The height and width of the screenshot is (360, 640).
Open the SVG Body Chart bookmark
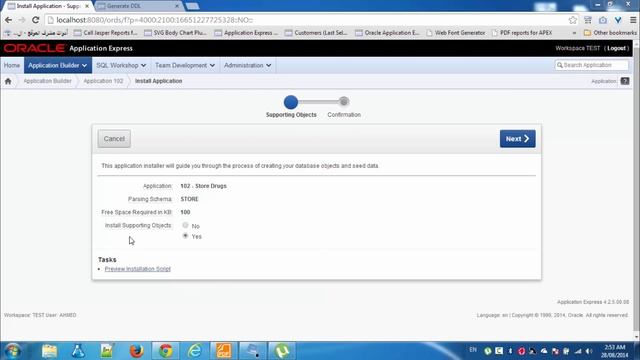pos(176,33)
